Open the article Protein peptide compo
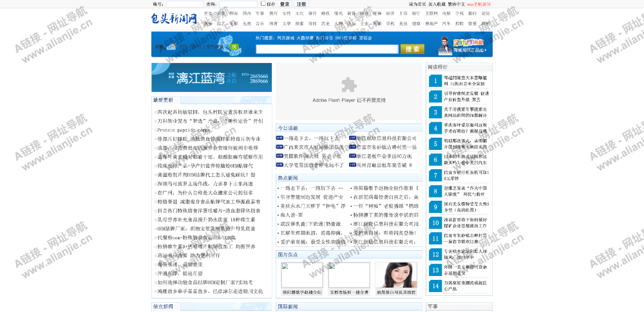 184,130
